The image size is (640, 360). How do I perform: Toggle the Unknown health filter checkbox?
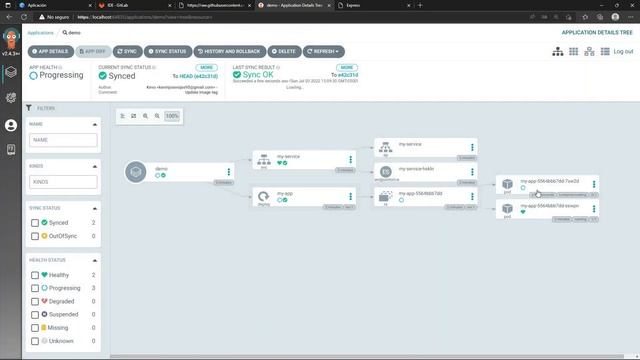click(x=35, y=341)
